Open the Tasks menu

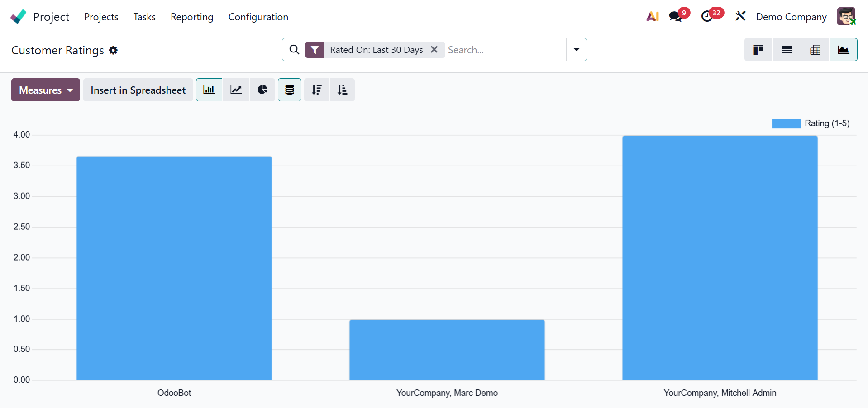coord(144,17)
